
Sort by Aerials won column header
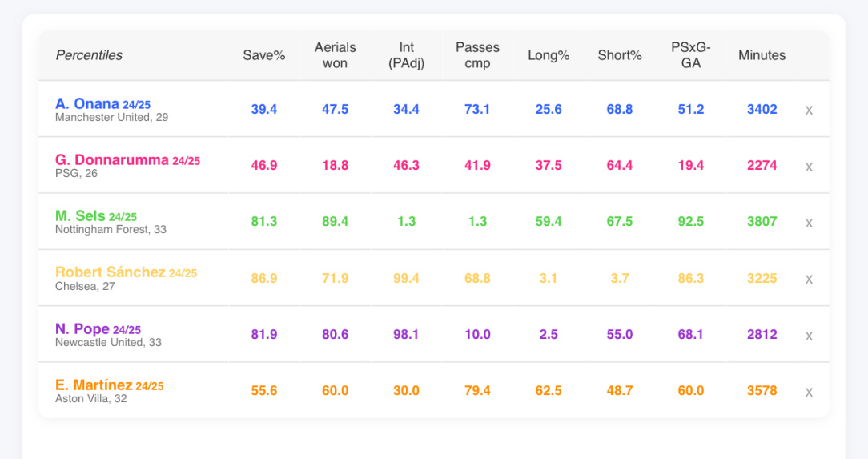(x=335, y=55)
